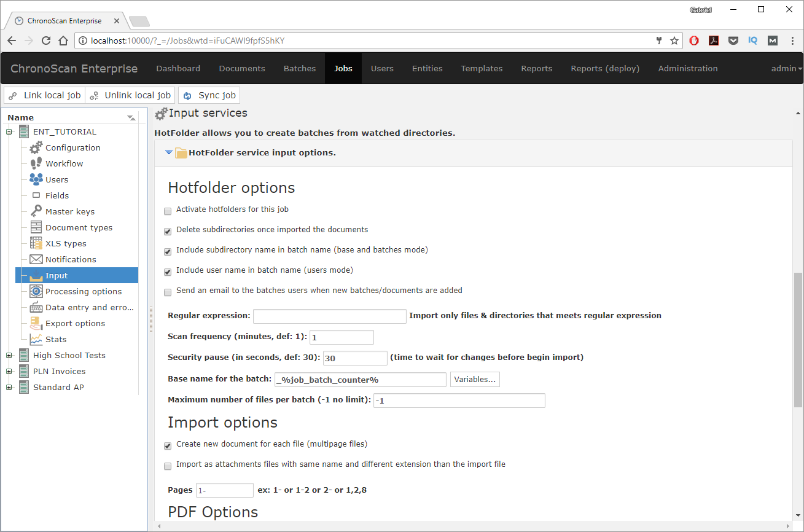Toggle Include subdirectory name in batch name

click(168, 252)
